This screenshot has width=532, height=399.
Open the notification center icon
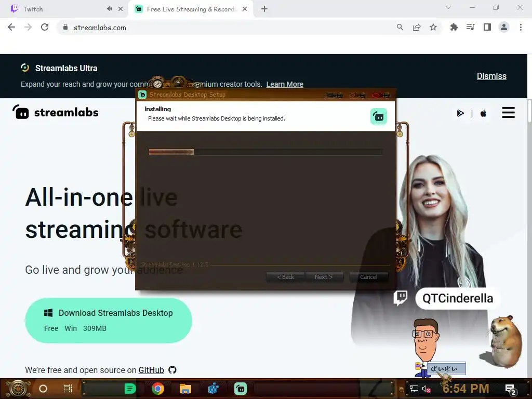(x=510, y=389)
